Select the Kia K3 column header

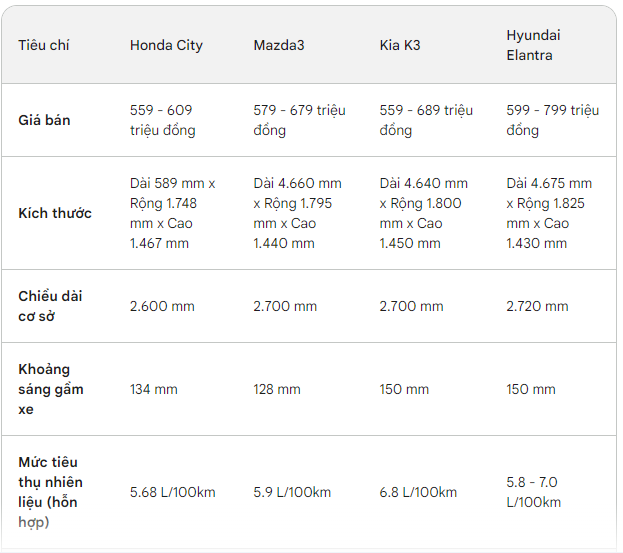click(x=400, y=46)
